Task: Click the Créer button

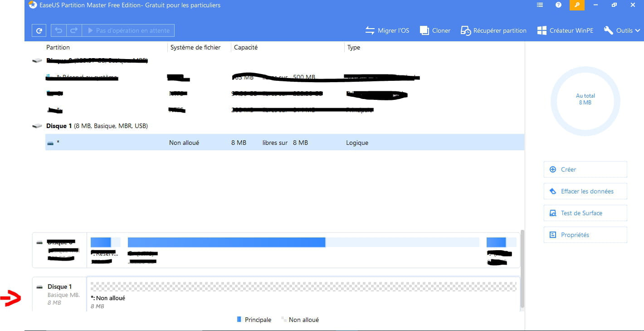Action: point(585,169)
